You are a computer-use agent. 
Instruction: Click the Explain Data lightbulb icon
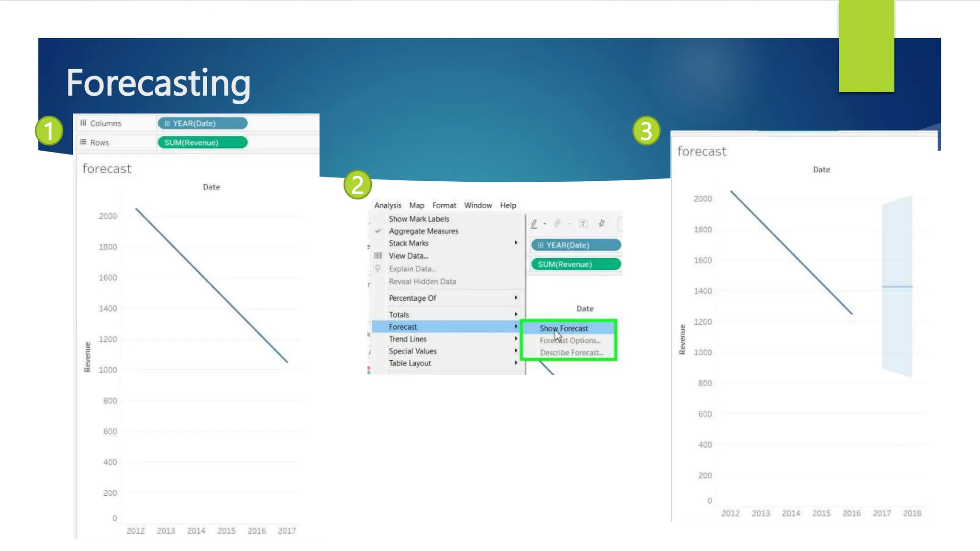(378, 268)
